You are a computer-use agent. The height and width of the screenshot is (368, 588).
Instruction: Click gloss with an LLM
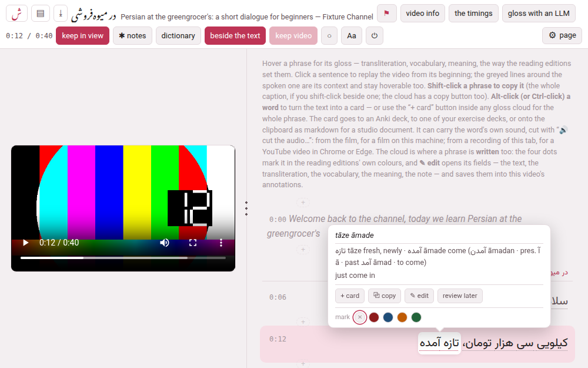click(x=539, y=14)
